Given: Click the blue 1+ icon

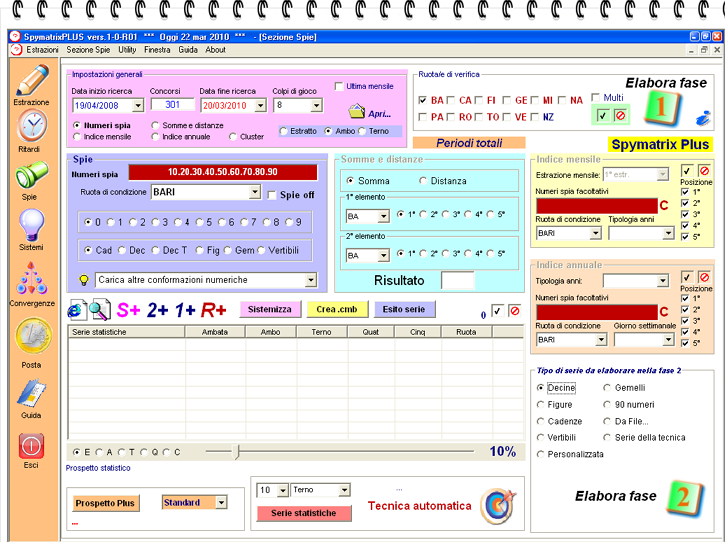Looking at the screenshot, I should [185, 310].
